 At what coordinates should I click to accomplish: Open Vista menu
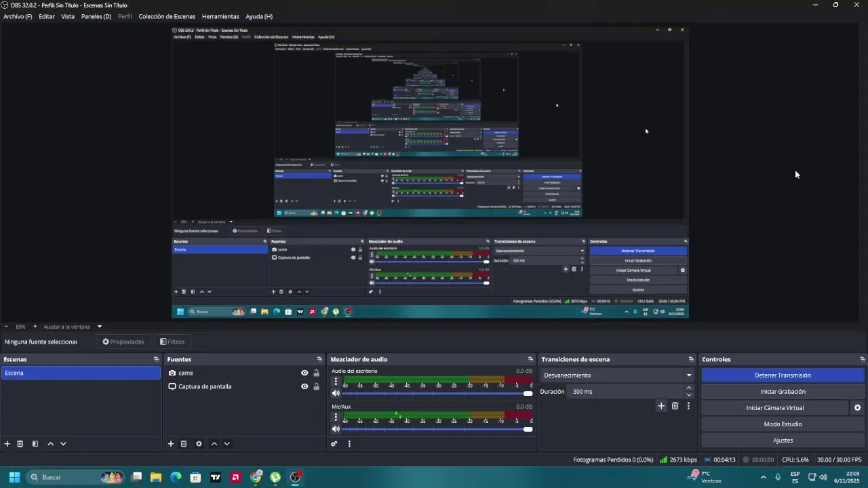point(68,16)
